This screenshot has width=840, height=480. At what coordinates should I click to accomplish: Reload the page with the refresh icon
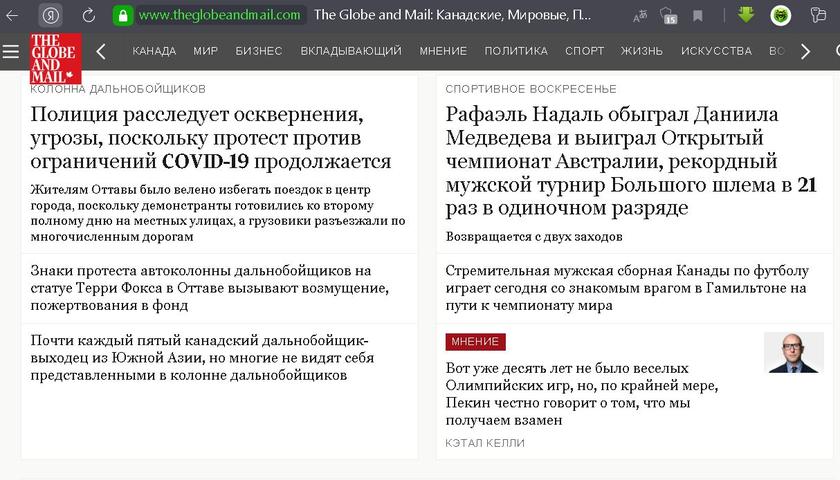pos(88,16)
